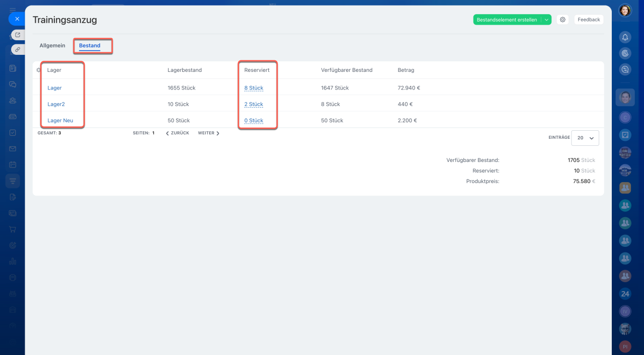Open the 'Lager2' warehouse link
644x355 pixels.
click(56, 104)
